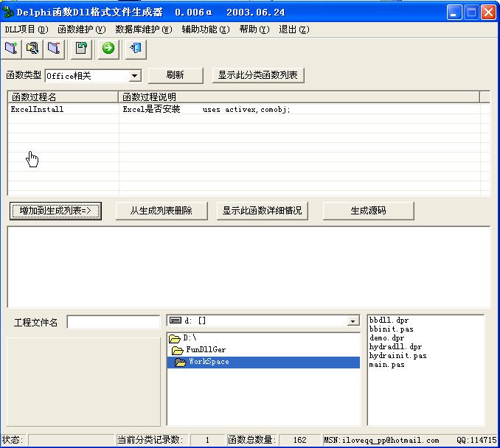The image size is (500, 448).
Task: Click the 显示此函数详细情况 button
Action: [262, 211]
